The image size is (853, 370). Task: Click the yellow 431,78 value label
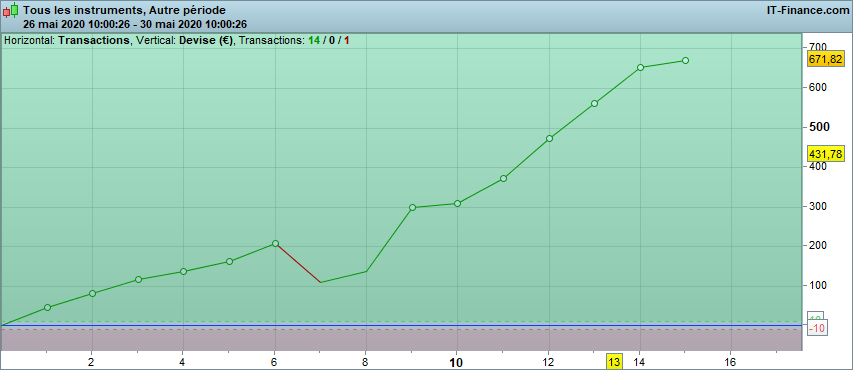pos(825,154)
